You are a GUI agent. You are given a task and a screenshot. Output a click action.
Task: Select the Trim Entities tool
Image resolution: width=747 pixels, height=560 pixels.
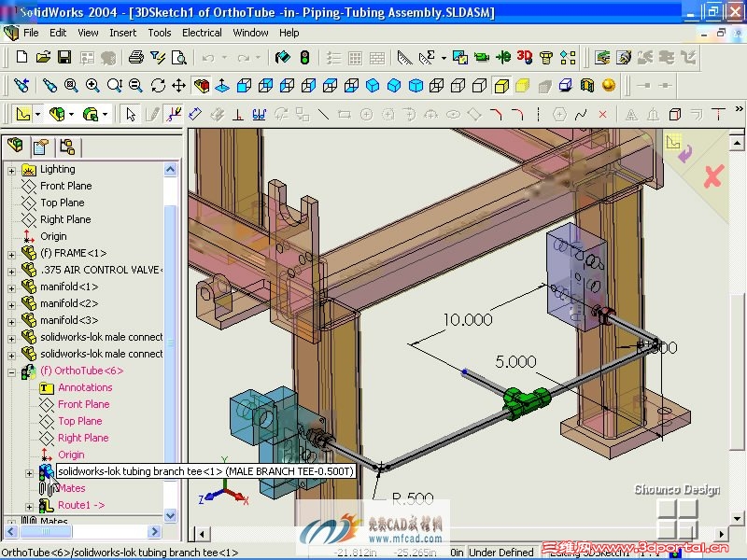coord(718,114)
